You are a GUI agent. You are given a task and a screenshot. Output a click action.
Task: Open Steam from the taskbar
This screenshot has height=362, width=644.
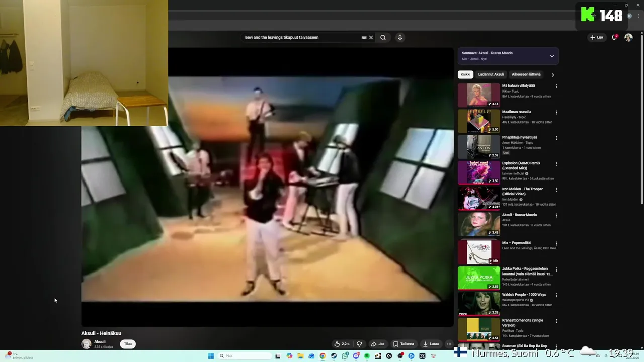click(x=334, y=356)
